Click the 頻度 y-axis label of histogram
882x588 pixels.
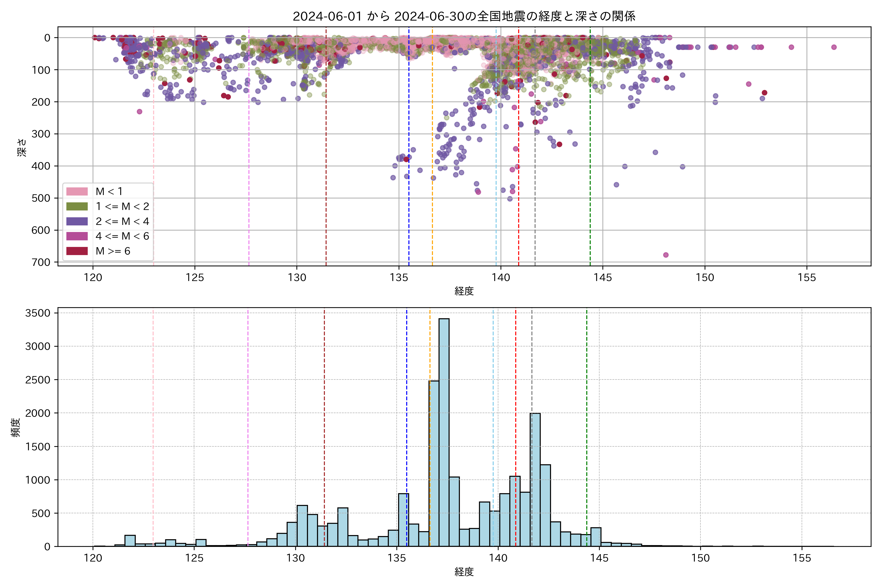(x=16, y=428)
